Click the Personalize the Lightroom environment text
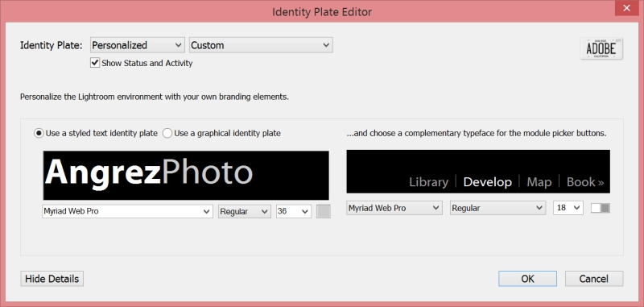This screenshot has height=307, width=644. tap(155, 97)
